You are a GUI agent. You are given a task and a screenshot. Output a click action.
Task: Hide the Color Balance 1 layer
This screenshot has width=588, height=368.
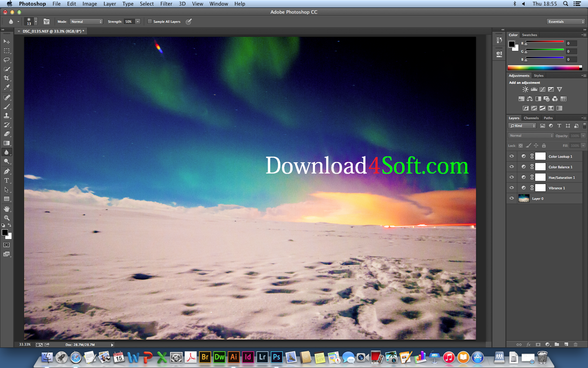[x=512, y=167]
